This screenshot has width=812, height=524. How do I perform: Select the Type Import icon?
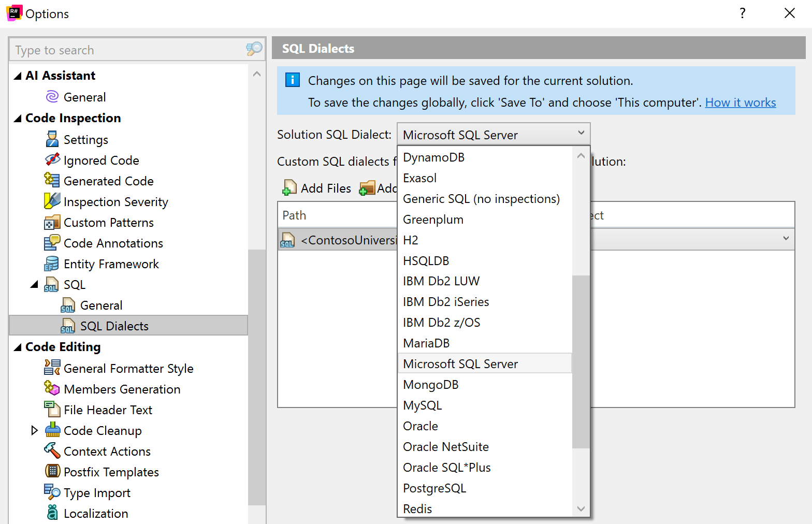[x=52, y=492]
